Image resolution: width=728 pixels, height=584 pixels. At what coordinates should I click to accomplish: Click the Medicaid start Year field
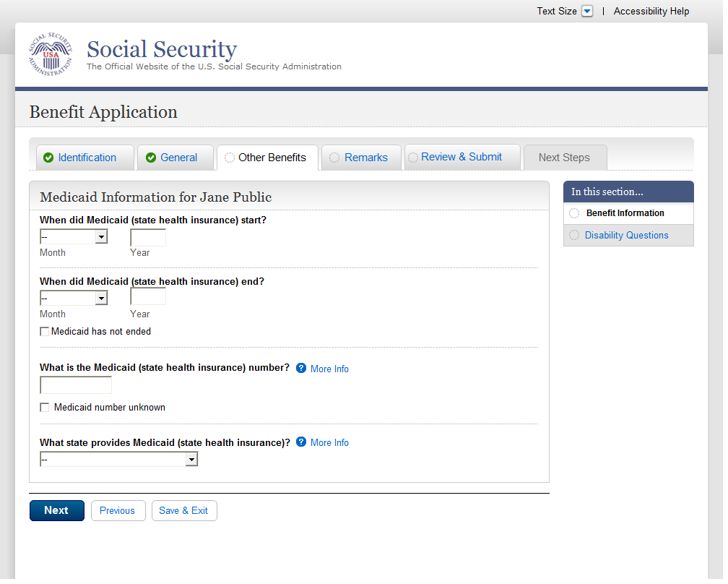[148, 237]
